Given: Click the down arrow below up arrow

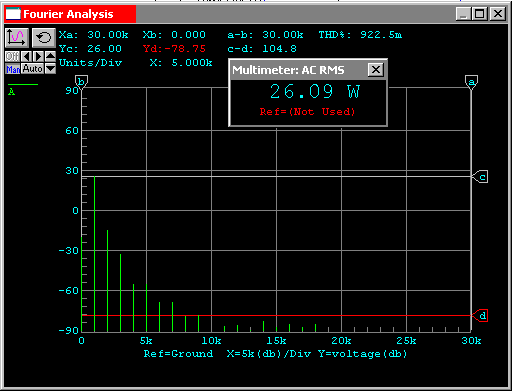Looking at the screenshot, I should pos(50,68).
